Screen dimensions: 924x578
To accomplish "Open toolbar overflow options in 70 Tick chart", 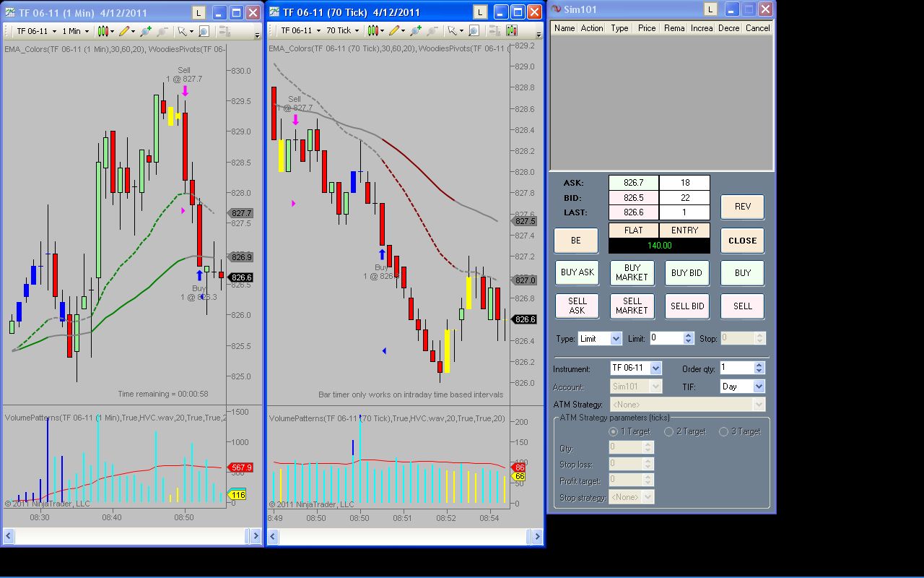I will coord(539,34).
